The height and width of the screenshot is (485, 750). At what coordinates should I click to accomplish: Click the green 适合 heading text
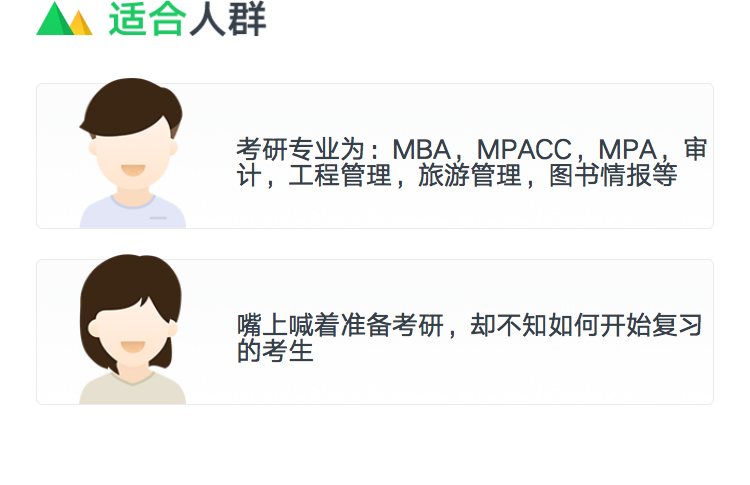[147, 19]
